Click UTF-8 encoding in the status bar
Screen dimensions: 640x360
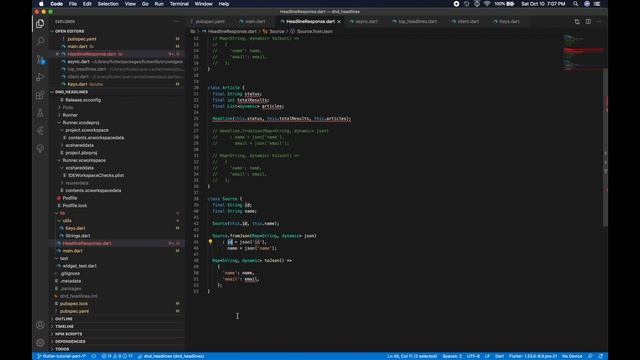click(473, 356)
